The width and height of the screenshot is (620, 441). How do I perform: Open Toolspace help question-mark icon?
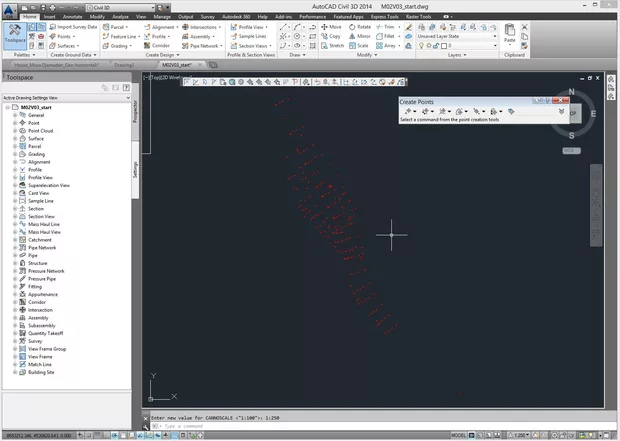click(x=125, y=88)
